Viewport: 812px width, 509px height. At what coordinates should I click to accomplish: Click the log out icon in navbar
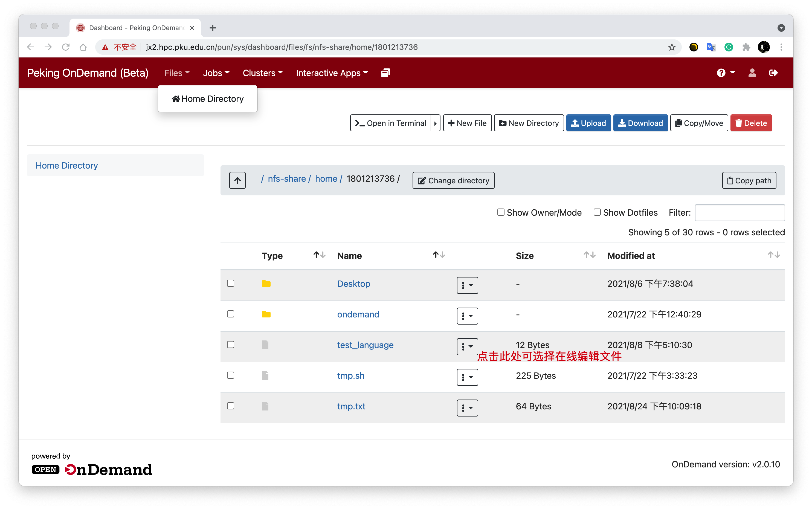point(773,73)
